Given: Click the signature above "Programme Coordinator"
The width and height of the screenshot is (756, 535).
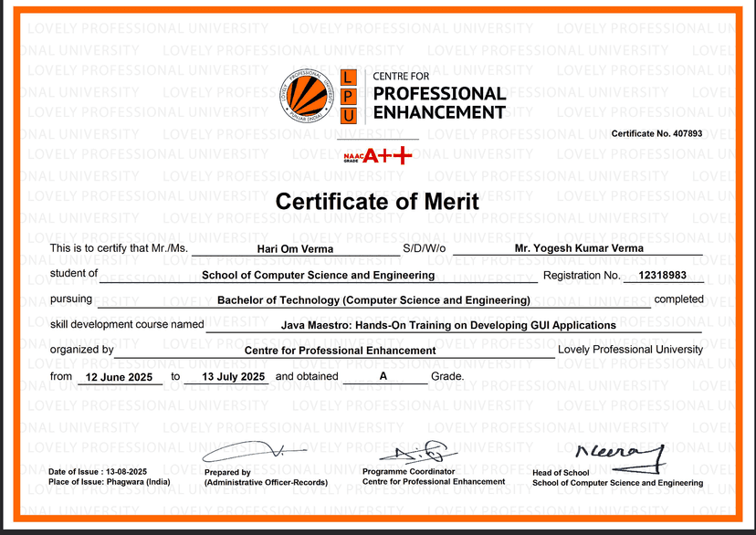Looking at the screenshot, I should [x=417, y=452].
